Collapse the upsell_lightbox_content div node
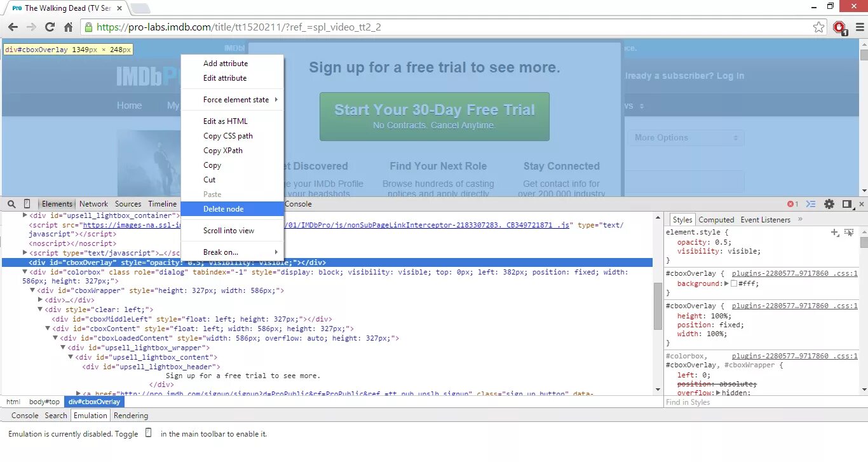Viewport: 868px width, 462px height. [x=71, y=357]
